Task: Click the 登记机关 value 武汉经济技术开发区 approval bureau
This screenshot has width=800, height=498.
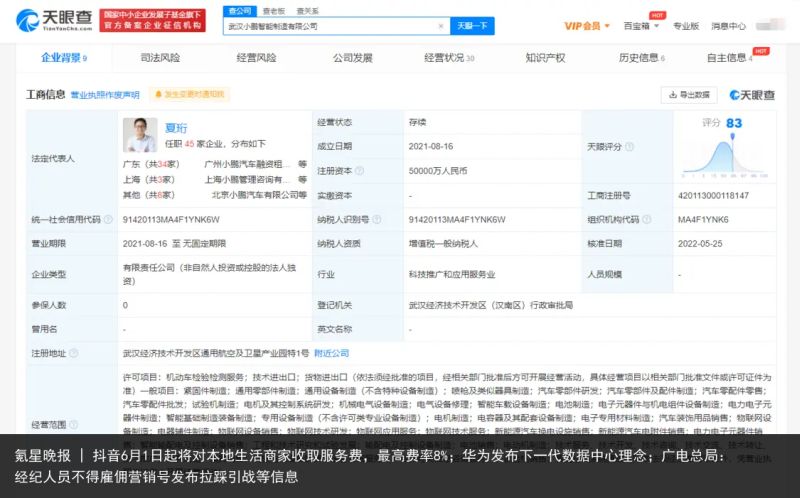Action: (491, 305)
